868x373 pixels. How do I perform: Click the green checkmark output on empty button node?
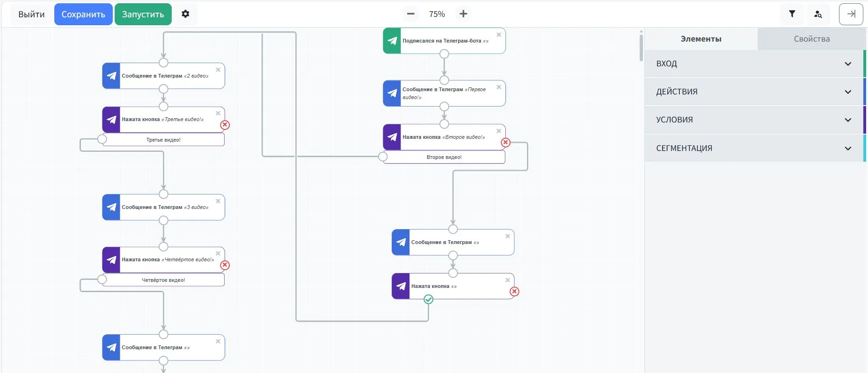click(428, 299)
